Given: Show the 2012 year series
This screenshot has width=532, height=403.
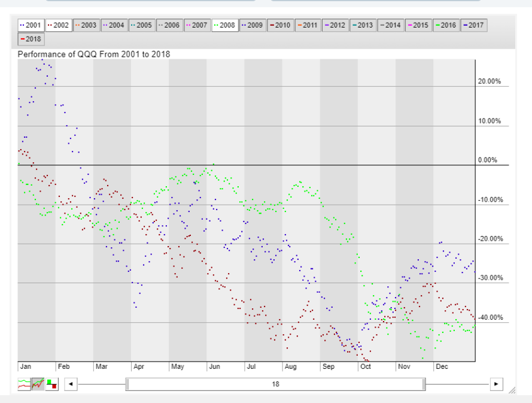Looking at the screenshot, I should pos(336,25).
